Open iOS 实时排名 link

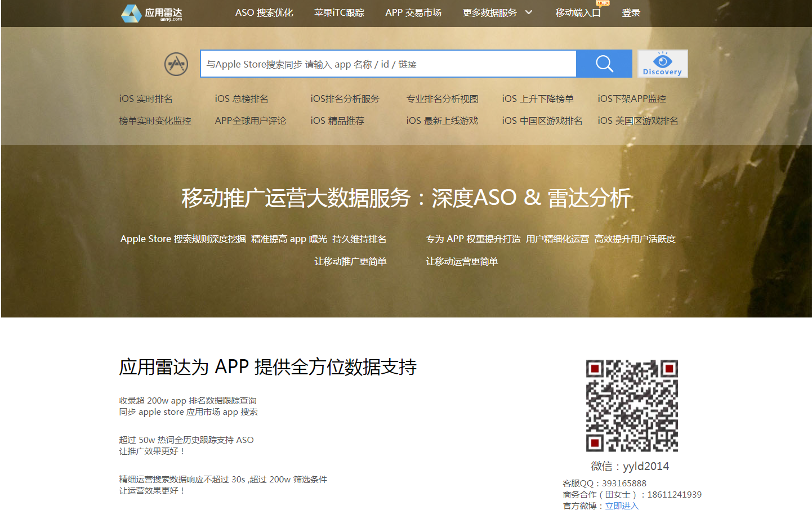tap(145, 99)
